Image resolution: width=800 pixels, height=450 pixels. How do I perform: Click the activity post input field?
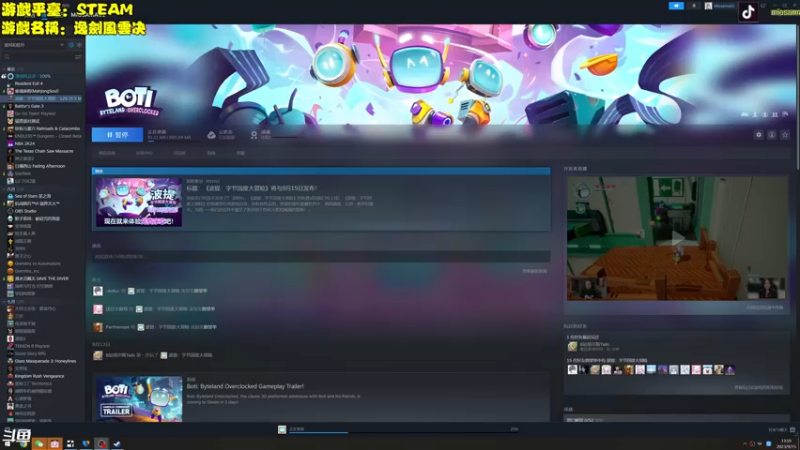coord(321,257)
